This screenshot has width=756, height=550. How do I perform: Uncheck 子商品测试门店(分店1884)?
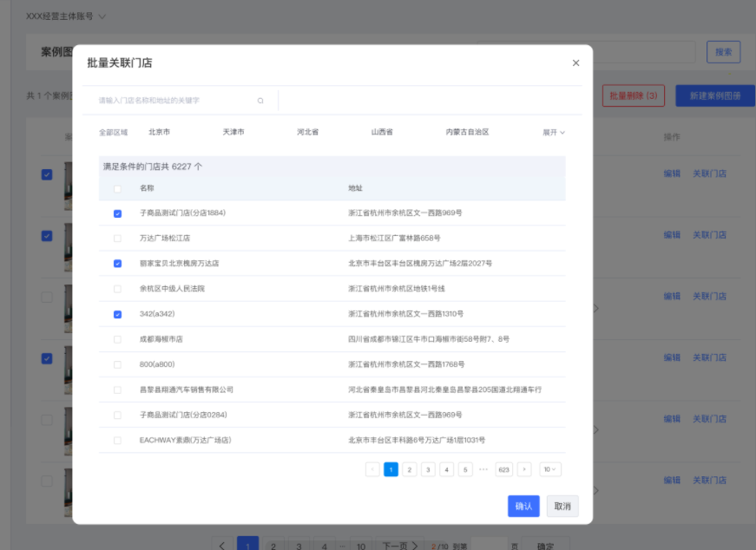point(118,213)
